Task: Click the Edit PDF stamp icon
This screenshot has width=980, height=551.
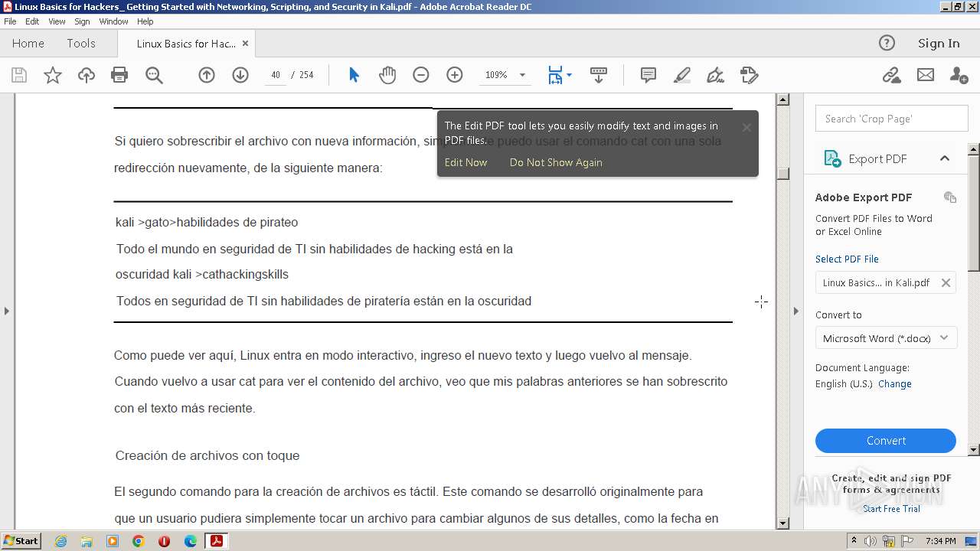Action: 749,75
